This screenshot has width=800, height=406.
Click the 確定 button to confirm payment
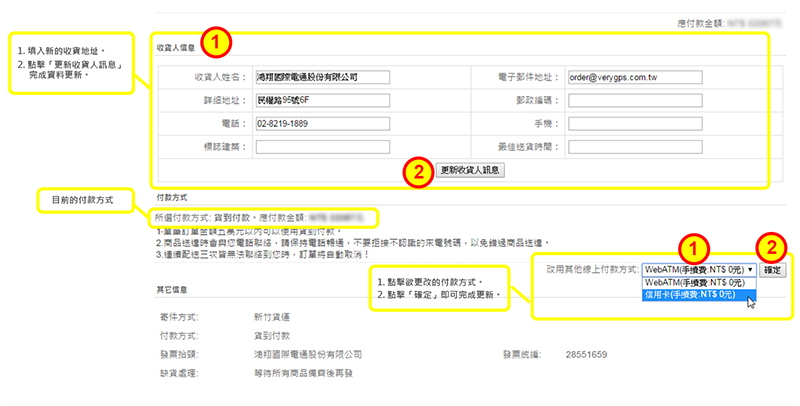pyautogui.click(x=774, y=270)
